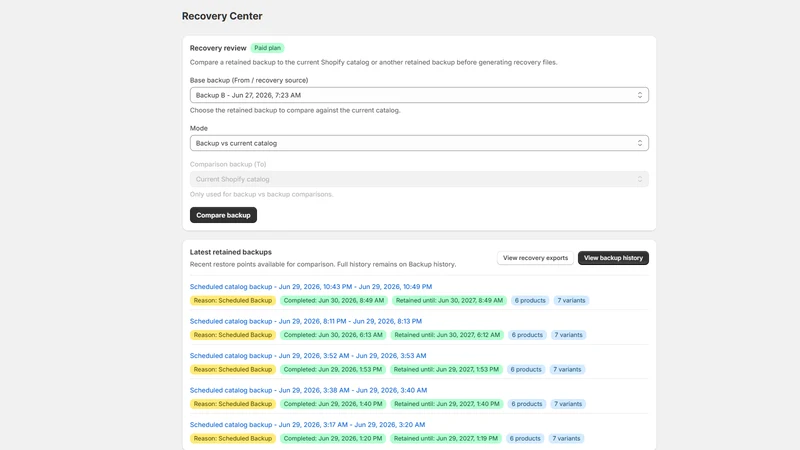Click the Base backup chevron arrows icon

(x=639, y=95)
